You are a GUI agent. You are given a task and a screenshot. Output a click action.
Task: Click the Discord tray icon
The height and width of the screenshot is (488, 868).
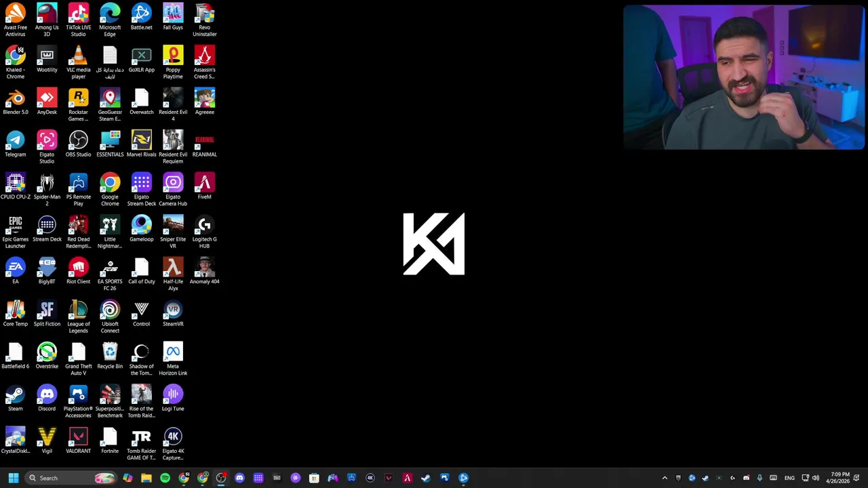point(746,478)
